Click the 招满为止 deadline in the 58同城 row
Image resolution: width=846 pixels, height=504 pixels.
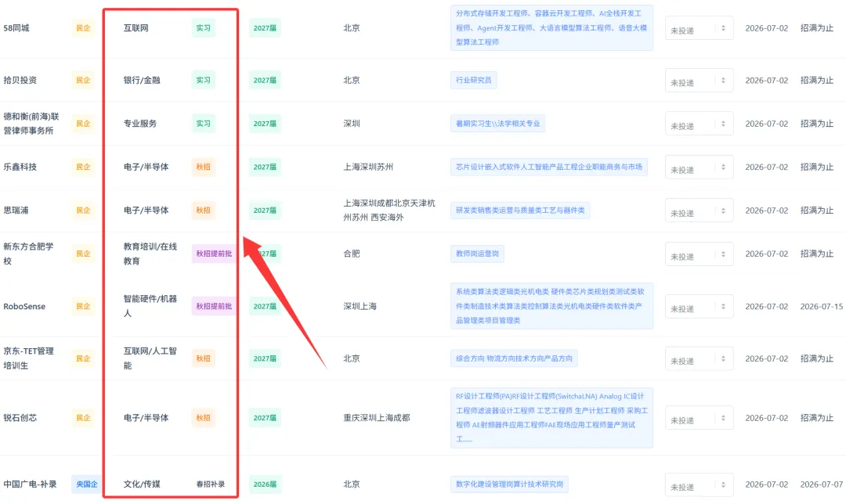817,28
